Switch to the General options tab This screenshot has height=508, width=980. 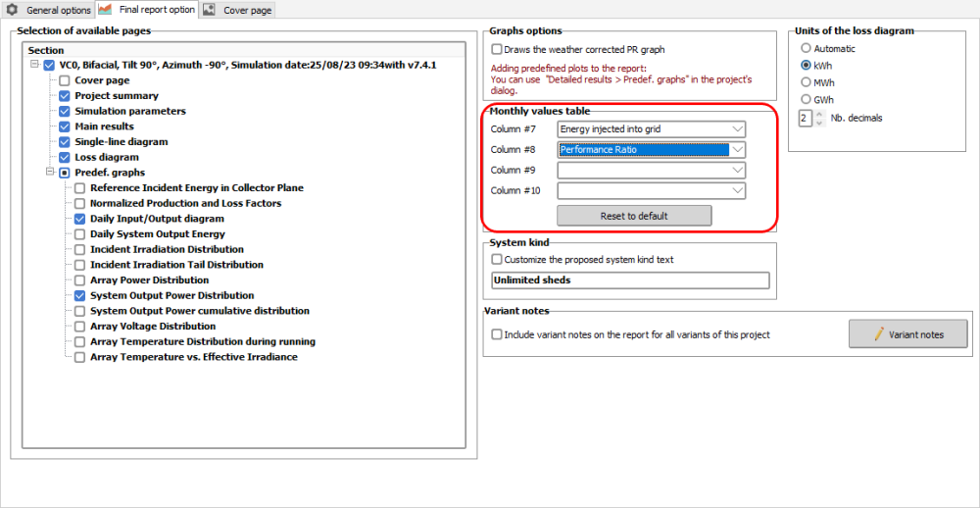[57, 10]
